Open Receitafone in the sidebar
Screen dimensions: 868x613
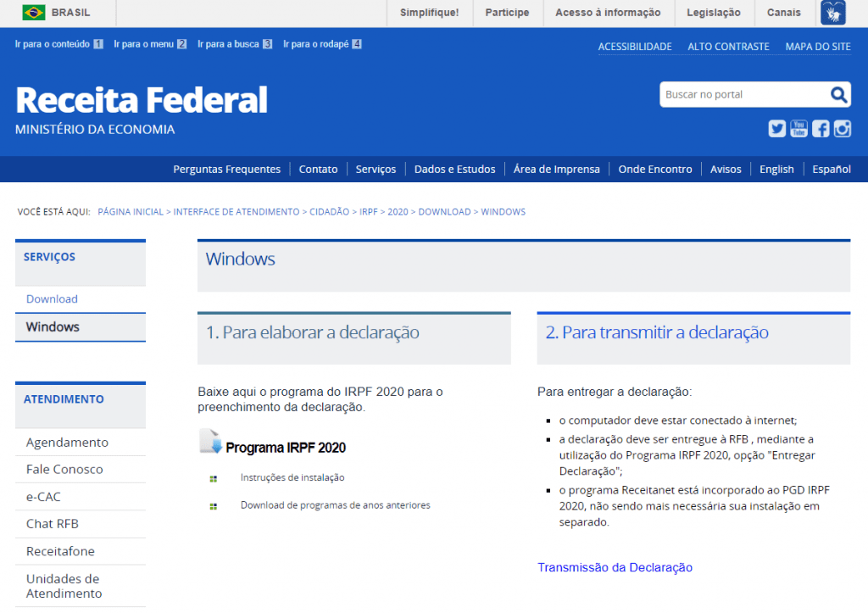(x=60, y=552)
